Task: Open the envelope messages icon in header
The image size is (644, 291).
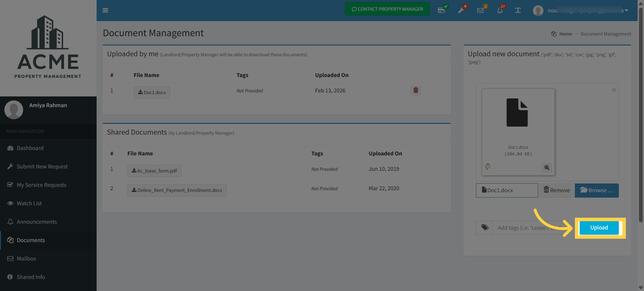Action: (x=481, y=10)
